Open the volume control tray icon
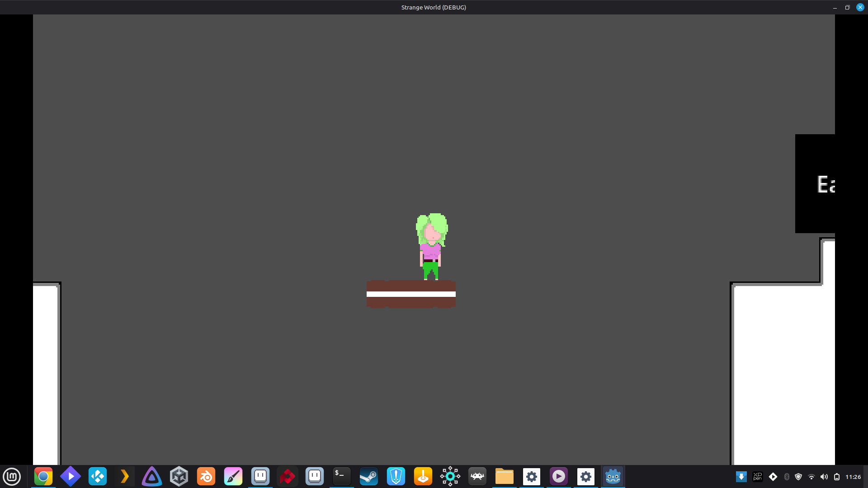868x488 pixels. (824, 477)
